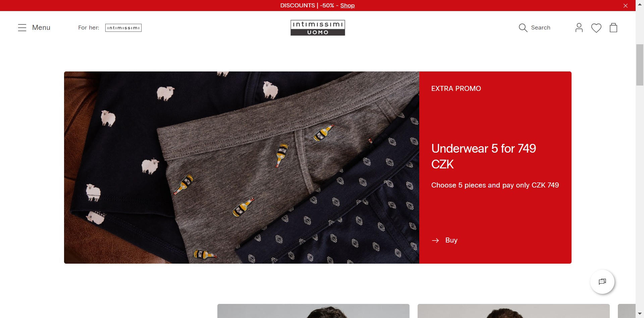Screen dimensions: 644x318
Task: Open the live chat bubble icon
Action: [602, 281]
